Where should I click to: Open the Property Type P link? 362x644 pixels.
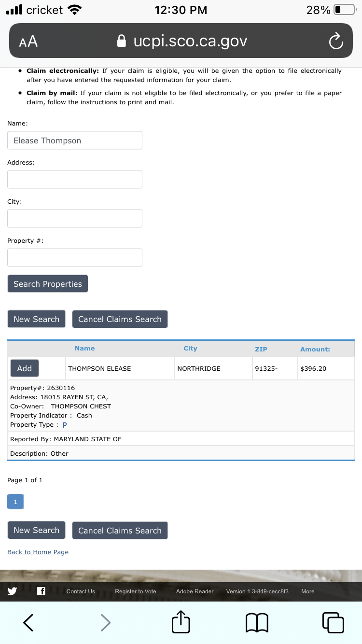click(x=65, y=425)
